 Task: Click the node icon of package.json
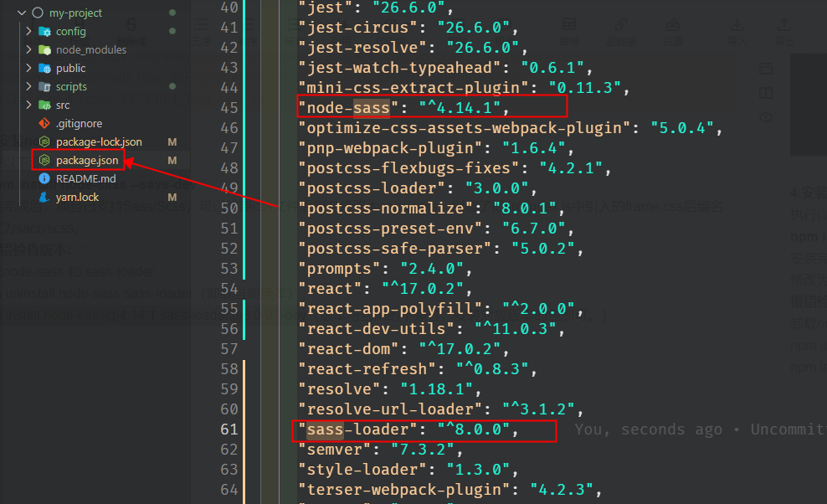click(x=44, y=160)
